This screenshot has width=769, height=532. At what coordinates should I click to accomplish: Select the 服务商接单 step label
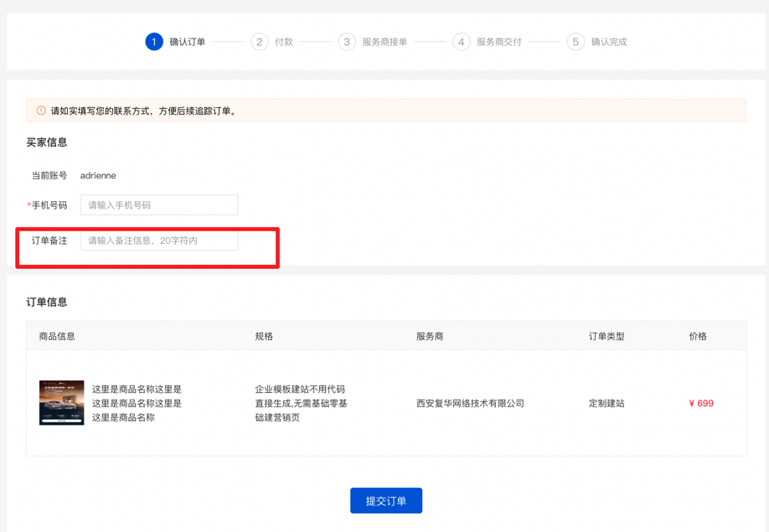point(384,42)
